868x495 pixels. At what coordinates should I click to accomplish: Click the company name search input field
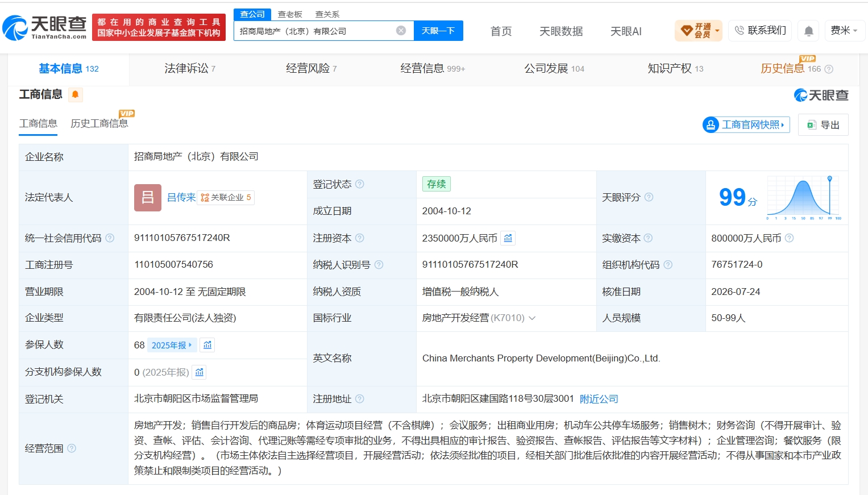click(x=314, y=31)
